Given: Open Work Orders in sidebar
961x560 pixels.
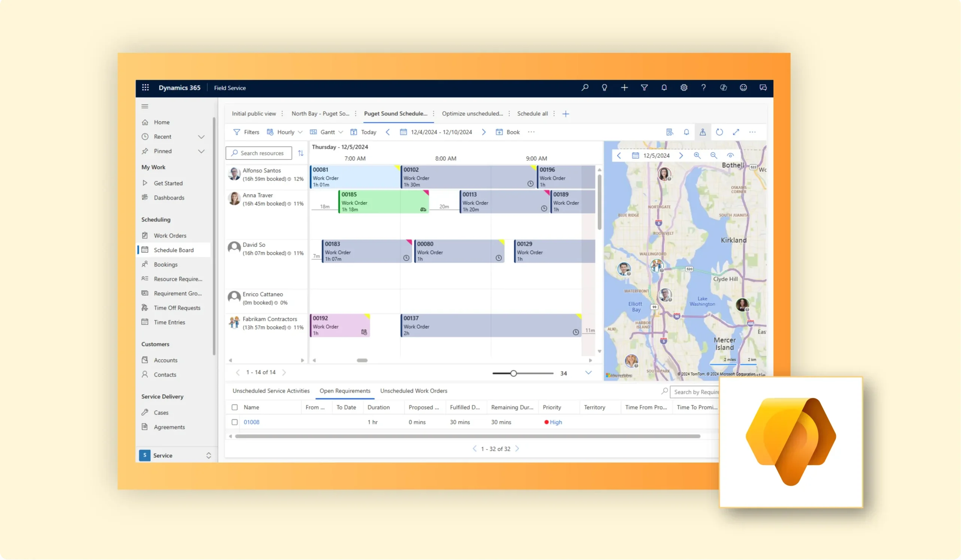Looking at the screenshot, I should pyautogui.click(x=170, y=236).
